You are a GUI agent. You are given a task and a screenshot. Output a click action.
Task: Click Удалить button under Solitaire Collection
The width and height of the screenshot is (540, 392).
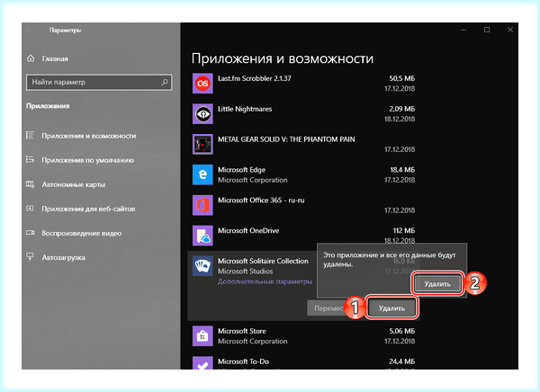point(391,308)
